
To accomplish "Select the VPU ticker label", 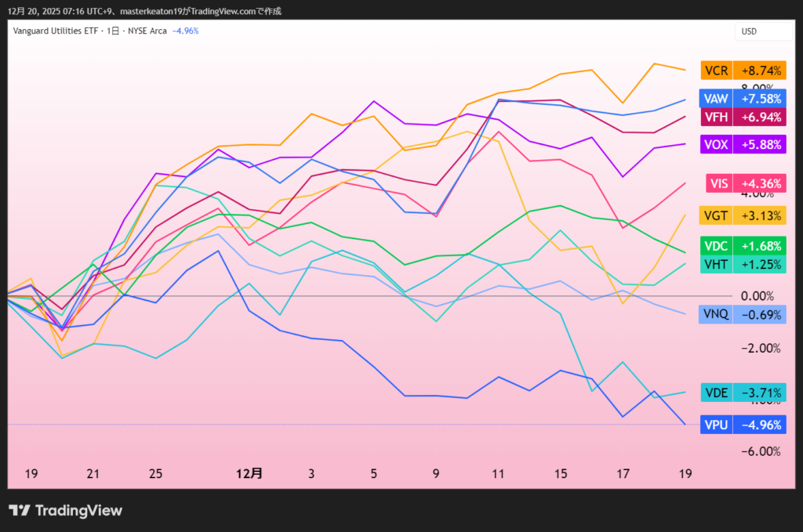I will (716, 425).
